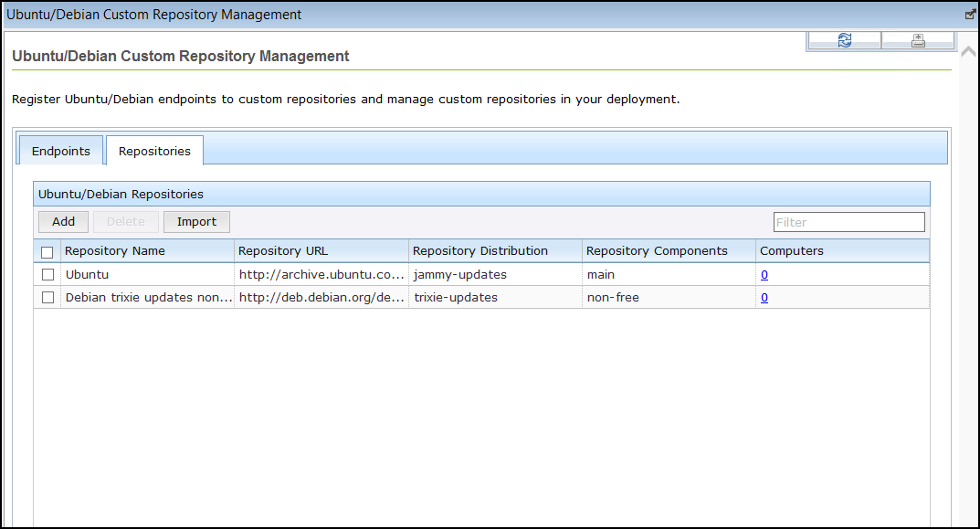Image resolution: width=980 pixels, height=529 pixels.
Task: Sort by the Repository URL column header
Action: tap(321, 250)
